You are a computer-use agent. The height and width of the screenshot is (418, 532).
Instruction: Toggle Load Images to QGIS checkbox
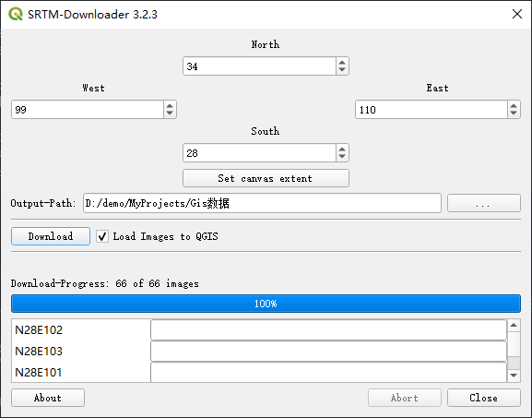(102, 236)
